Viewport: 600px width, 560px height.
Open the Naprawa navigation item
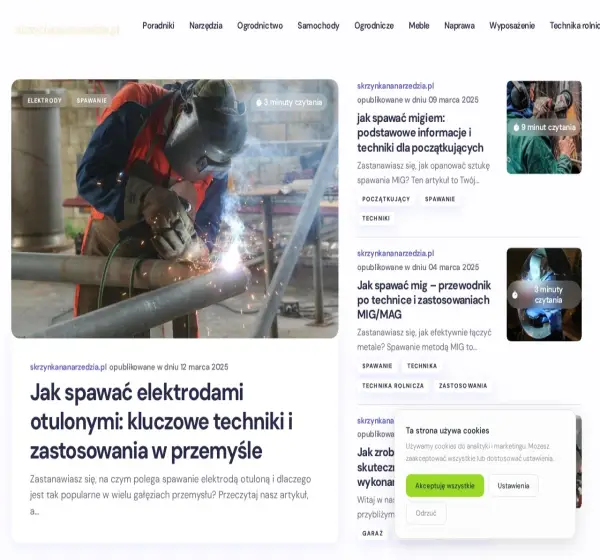coord(459,26)
